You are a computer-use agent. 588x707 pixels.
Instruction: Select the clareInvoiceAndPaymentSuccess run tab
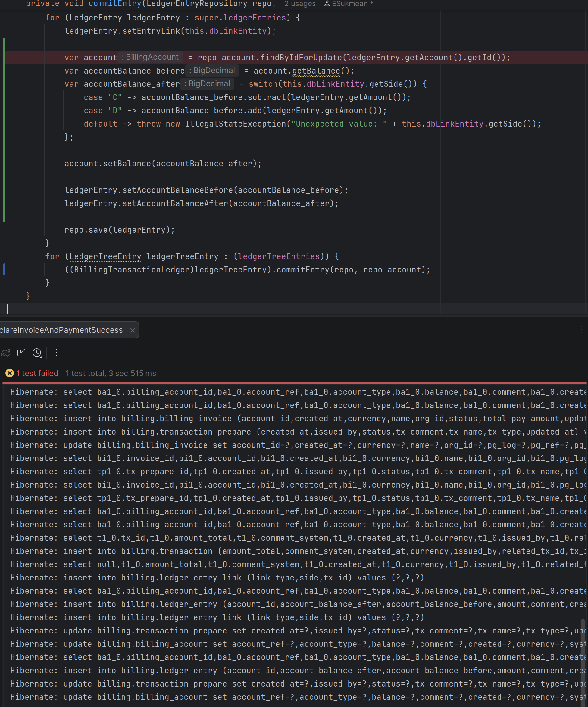[x=61, y=330]
